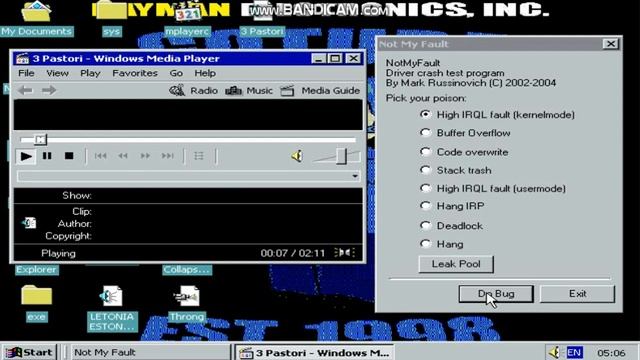Select the Code overwrite option
The width and height of the screenshot is (640, 360).
[464, 152]
